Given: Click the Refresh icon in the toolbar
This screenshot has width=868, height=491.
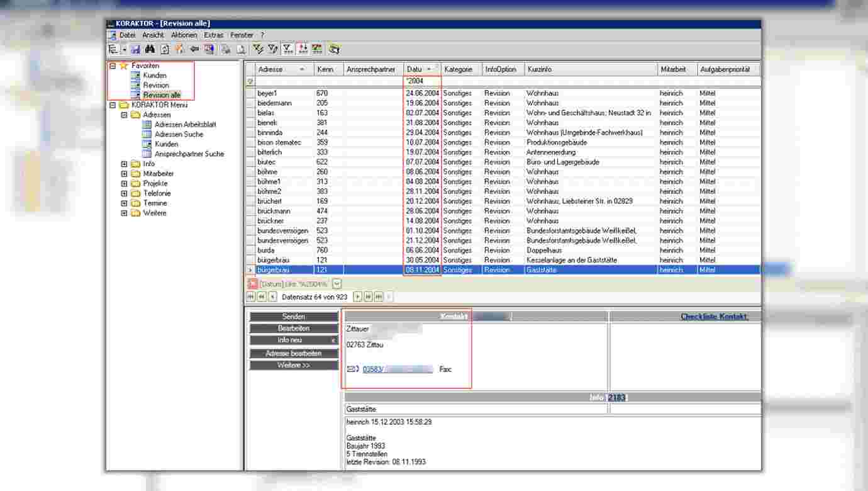Looking at the screenshot, I should 165,49.
